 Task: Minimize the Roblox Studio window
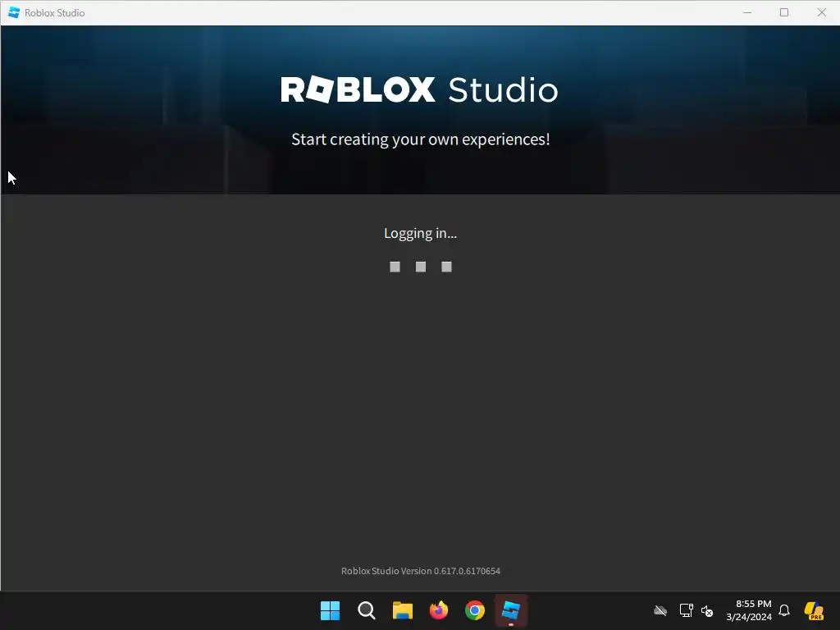coord(747,12)
